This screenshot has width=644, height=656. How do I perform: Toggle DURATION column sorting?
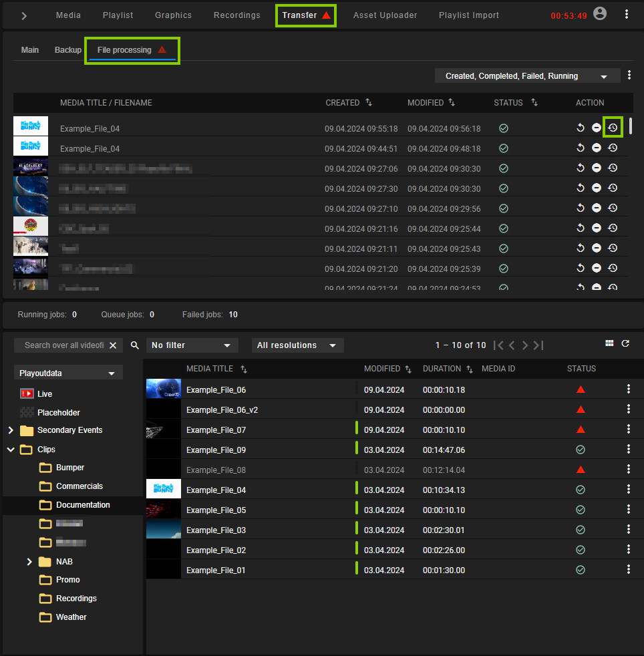click(468, 368)
